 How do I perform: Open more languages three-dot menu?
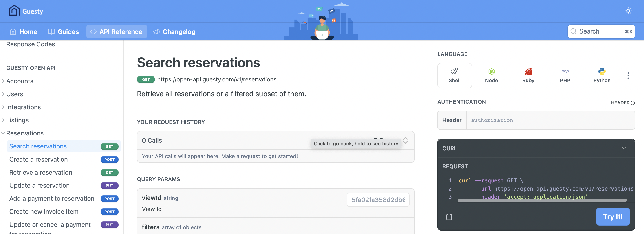pos(628,76)
